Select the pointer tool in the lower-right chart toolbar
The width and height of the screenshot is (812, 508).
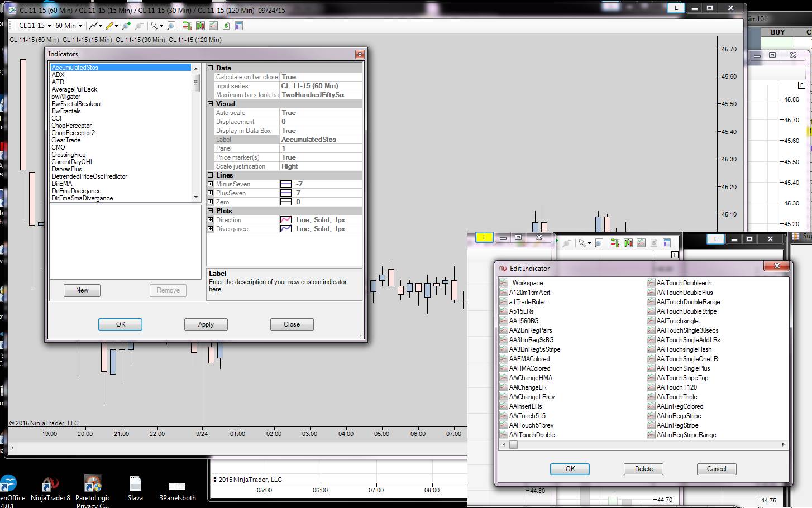[582, 243]
